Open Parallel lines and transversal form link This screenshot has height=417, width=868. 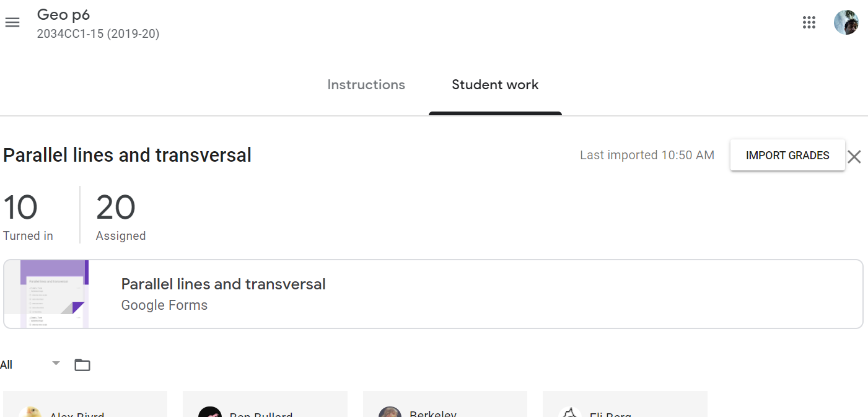[223, 284]
